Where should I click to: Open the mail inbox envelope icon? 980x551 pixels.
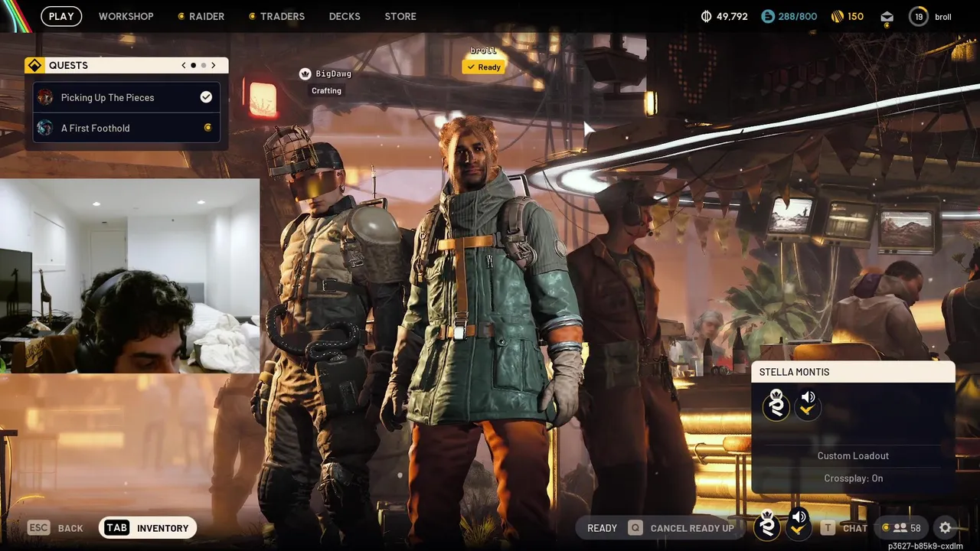point(887,16)
